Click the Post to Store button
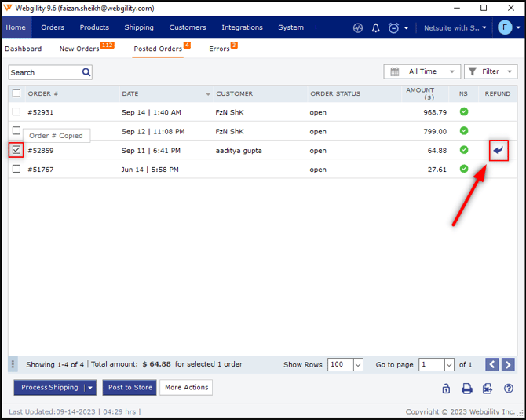This screenshot has height=420, width=526. click(130, 387)
